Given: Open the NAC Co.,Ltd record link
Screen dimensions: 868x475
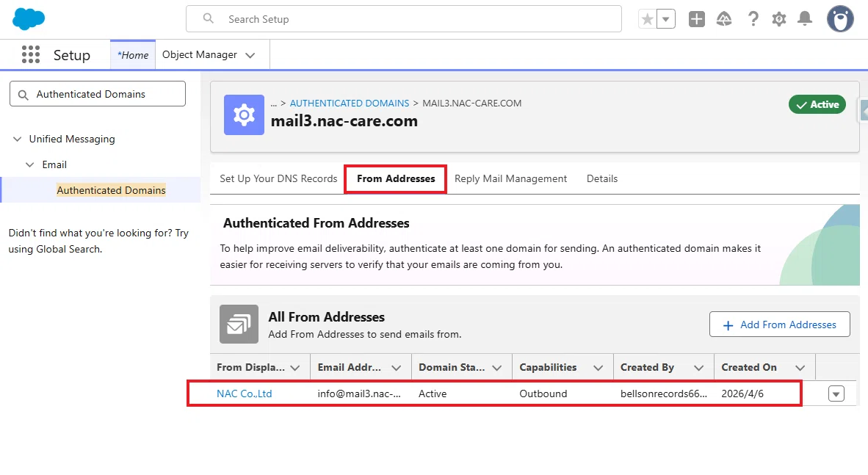Looking at the screenshot, I should tap(244, 394).
